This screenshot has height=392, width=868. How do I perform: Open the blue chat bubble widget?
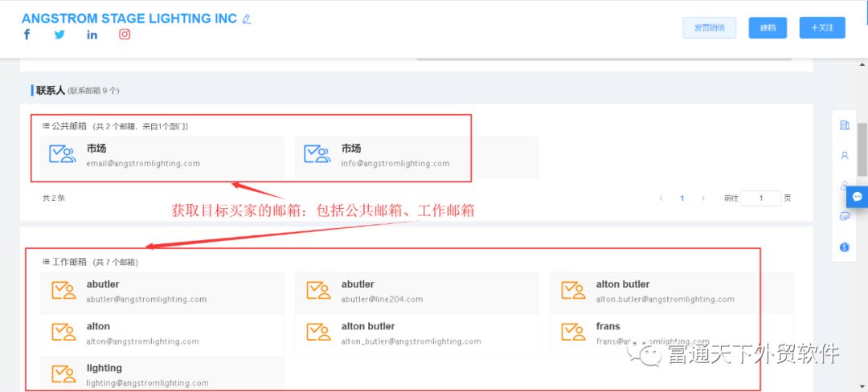(857, 197)
